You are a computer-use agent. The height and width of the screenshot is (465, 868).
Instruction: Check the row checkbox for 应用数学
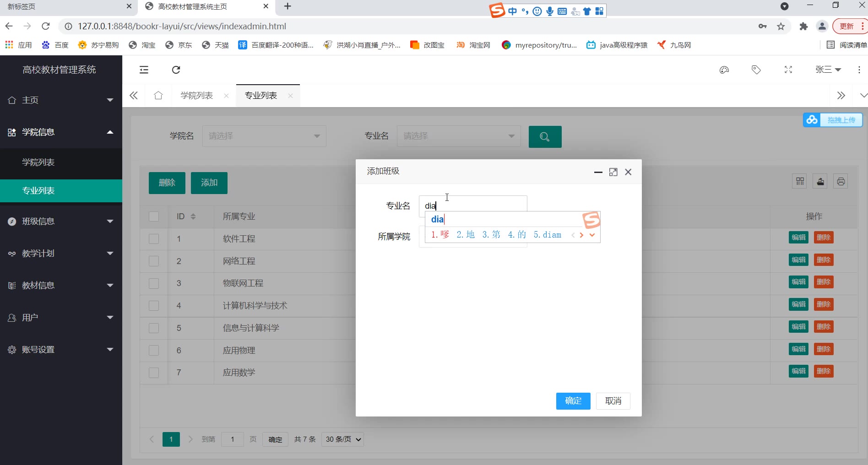click(x=154, y=373)
